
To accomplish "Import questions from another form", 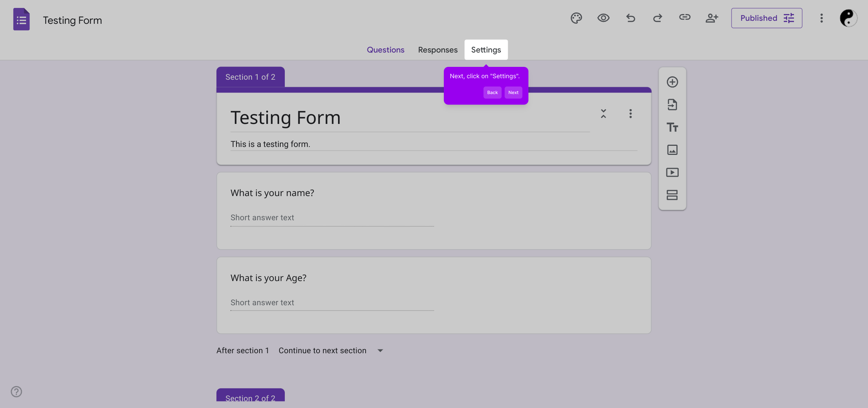I will pyautogui.click(x=672, y=105).
